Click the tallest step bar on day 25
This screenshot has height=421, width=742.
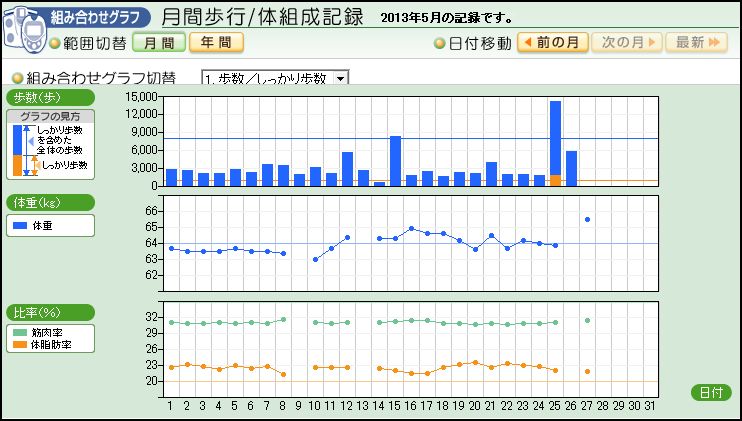556,138
